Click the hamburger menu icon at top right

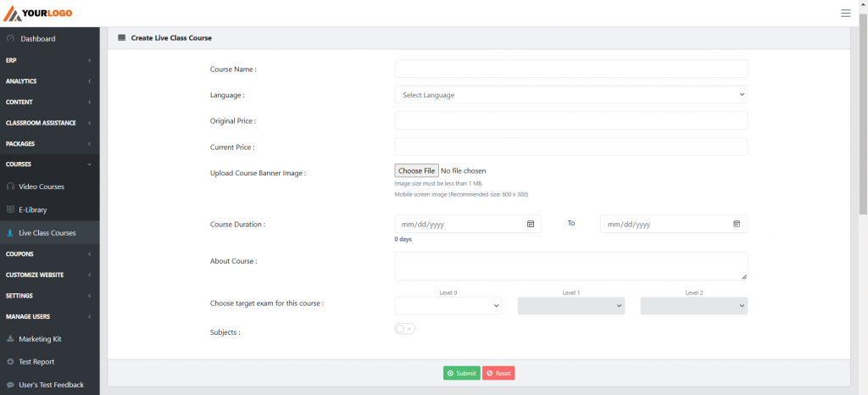(x=845, y=14)
